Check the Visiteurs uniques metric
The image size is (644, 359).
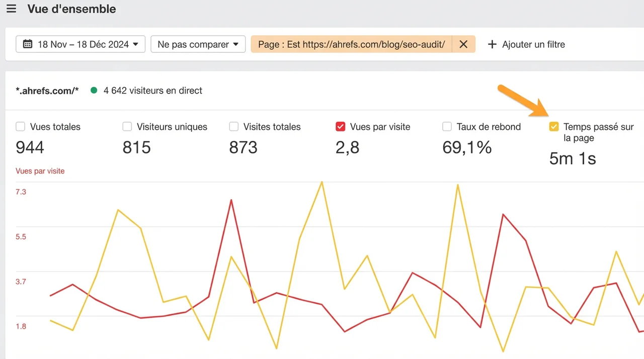[127, 127]
